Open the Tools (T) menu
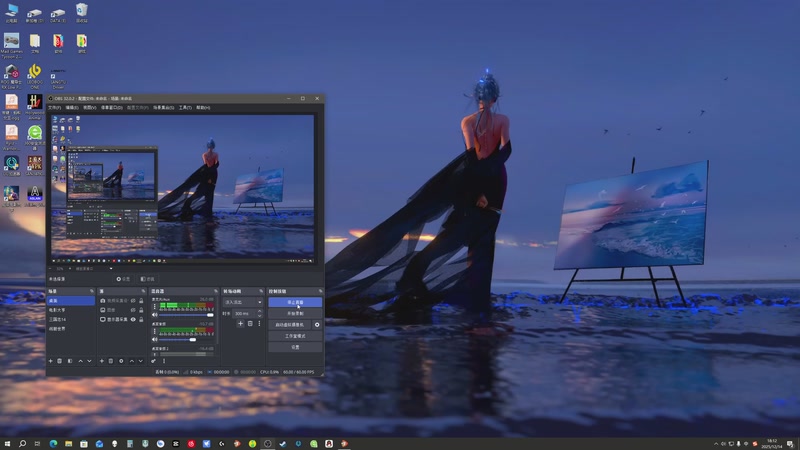The image size is (800, 450). click(185, 108)
